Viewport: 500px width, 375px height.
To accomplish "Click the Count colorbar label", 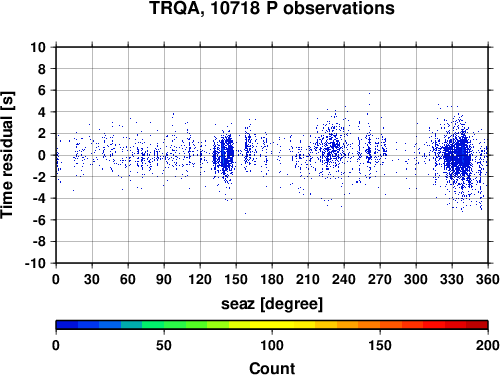I will click(x=272, y=368).
